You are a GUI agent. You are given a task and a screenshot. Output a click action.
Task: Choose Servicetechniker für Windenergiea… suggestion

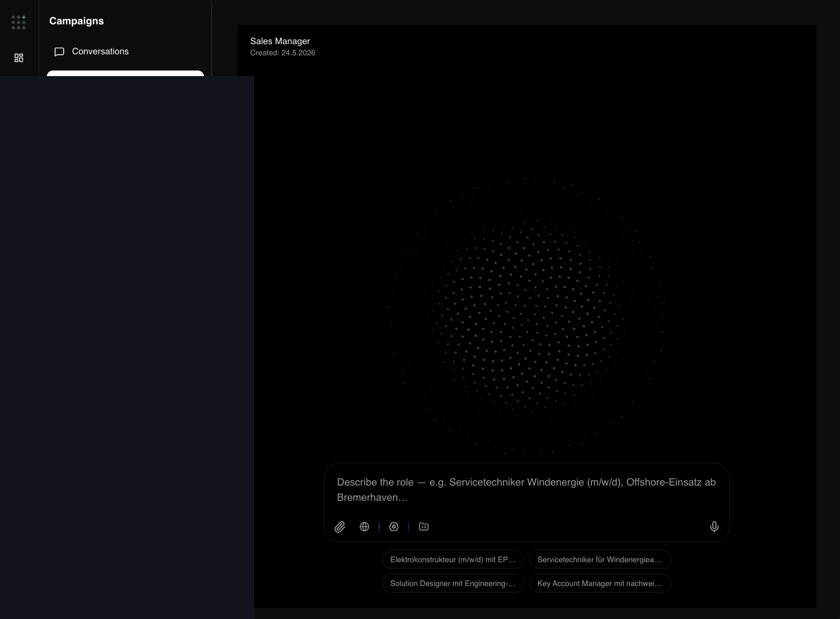click(x=600, y=560)
